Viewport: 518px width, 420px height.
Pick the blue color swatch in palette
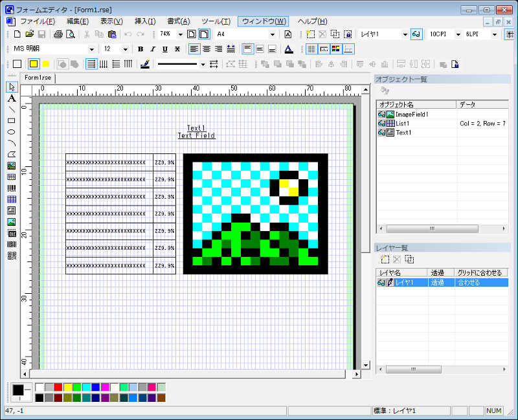96,387
